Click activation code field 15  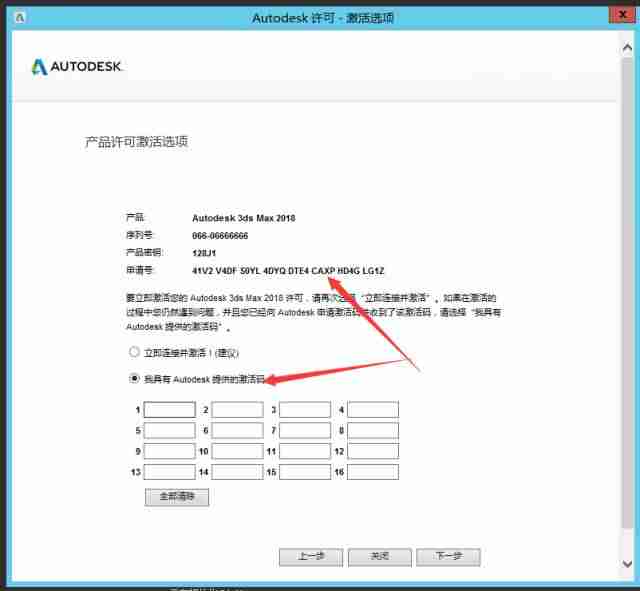tap(305, 472)
